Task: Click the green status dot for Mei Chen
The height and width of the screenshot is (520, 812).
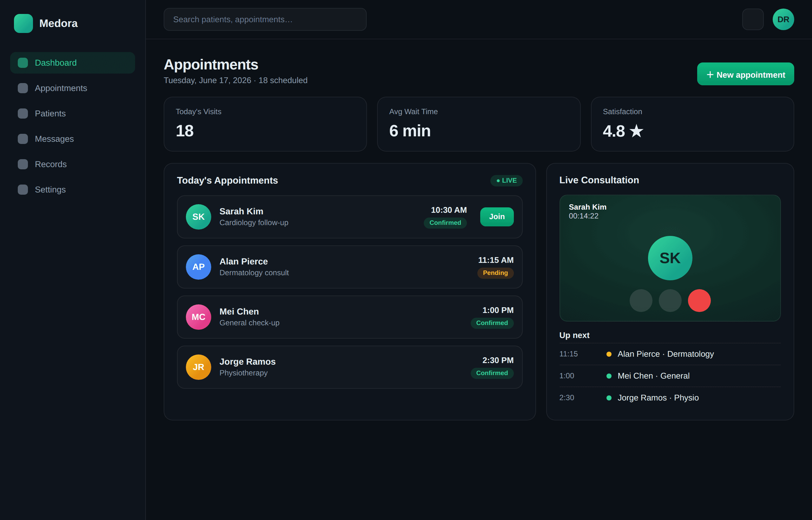Action: point(609,376)
